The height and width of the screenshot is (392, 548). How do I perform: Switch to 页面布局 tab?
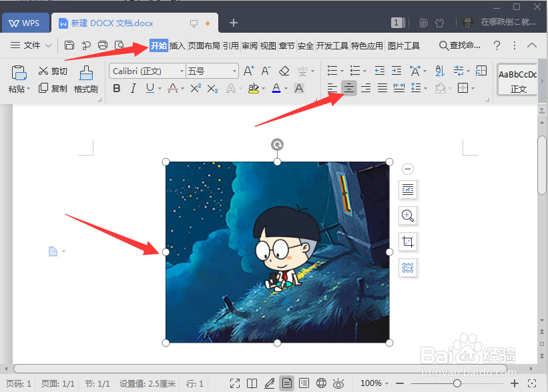tap(204, 45)
